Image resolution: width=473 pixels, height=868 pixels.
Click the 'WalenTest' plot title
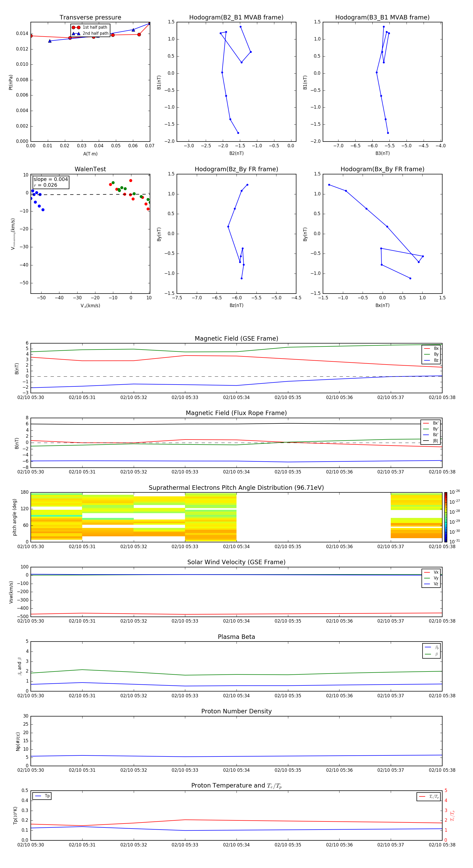(x=90, y=169)
